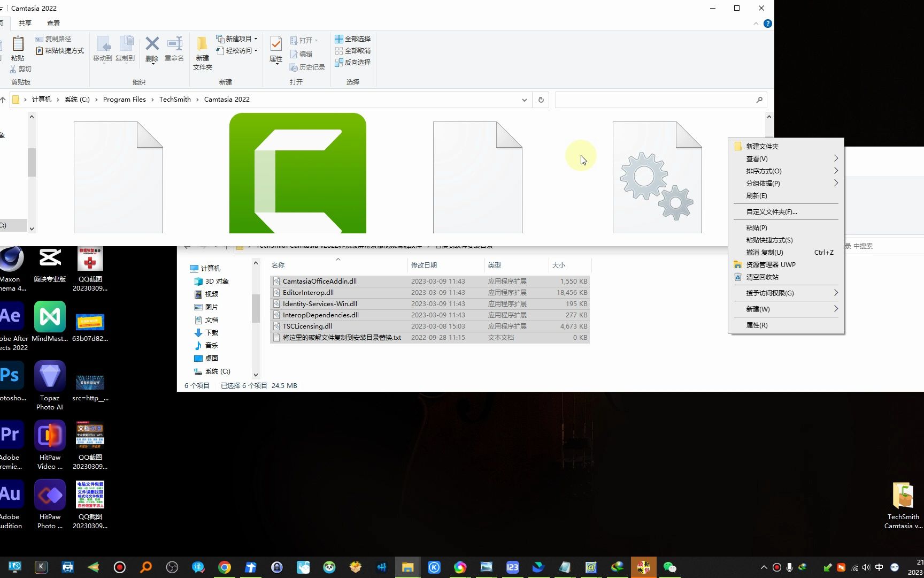Collapse the ribbon with the chevron
This screenshot has width=924, height=578.
pyautogui.click(x=756, y=24)
